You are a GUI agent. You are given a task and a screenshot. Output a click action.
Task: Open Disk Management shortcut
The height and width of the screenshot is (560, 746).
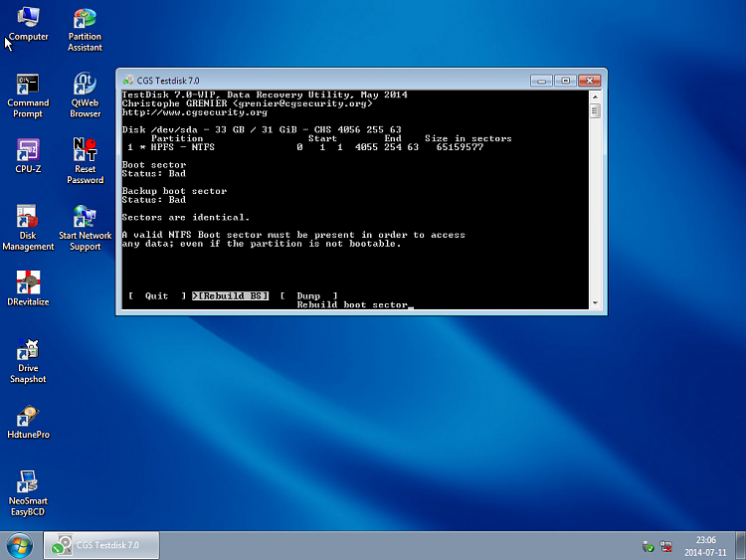(28, 228)
